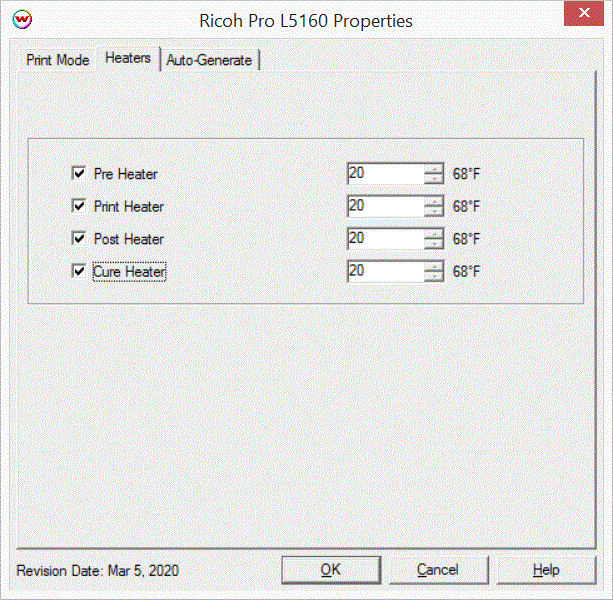Click the Pre Heater temperature field
The width and height of the screenshot is (613, 600).
click(x=385, y=174)
